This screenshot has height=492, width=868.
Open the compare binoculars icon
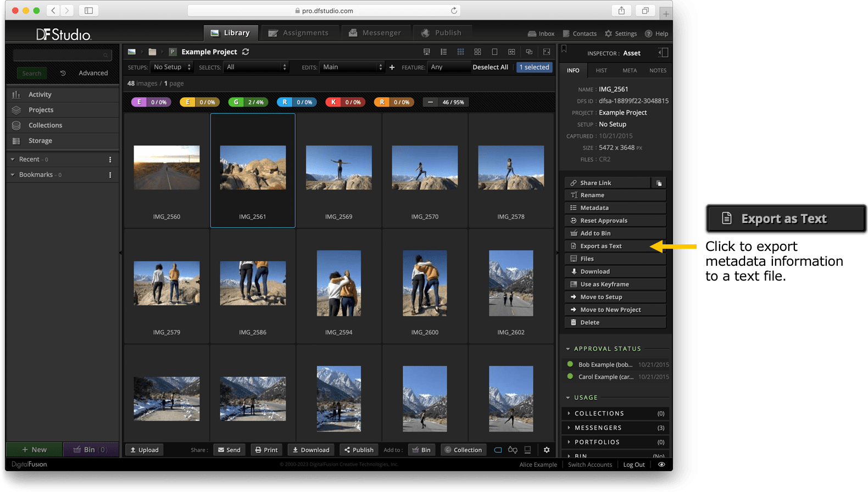point(513,450)
